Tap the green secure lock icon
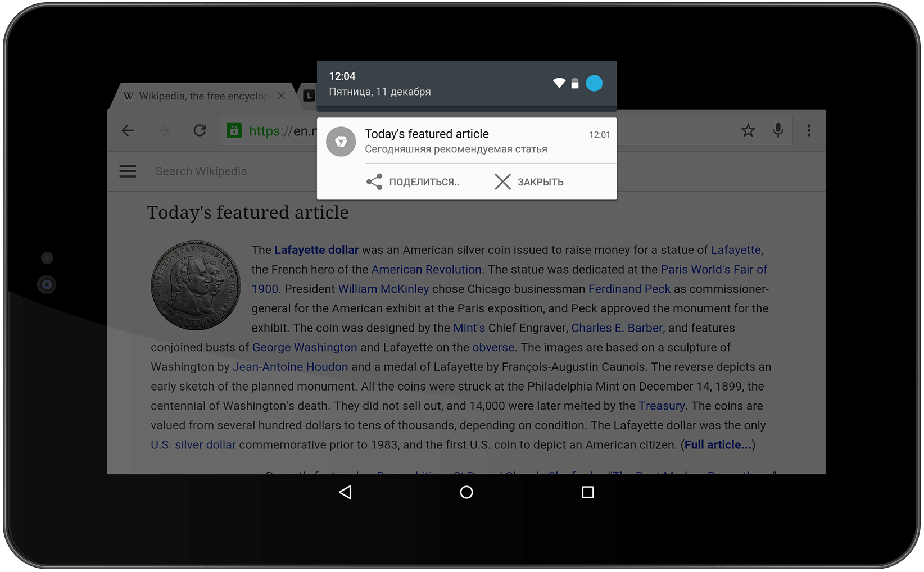This screenshot has height=572, width=924. click(x=234, y=131)
